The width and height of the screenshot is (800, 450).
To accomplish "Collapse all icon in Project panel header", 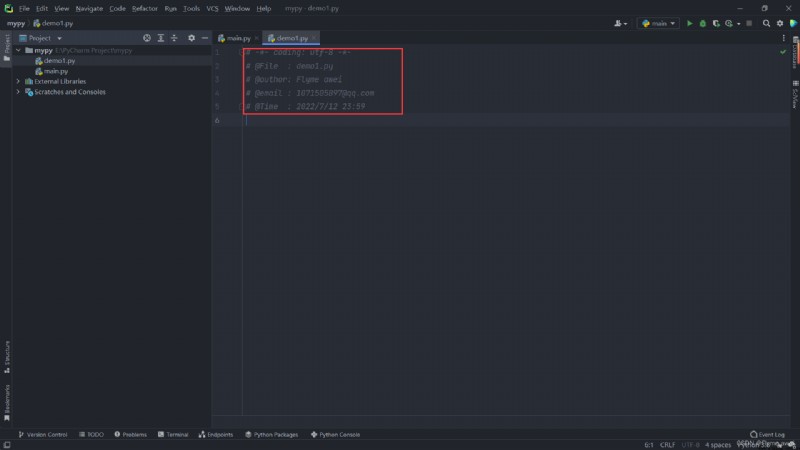I will [x=174, y=38].
